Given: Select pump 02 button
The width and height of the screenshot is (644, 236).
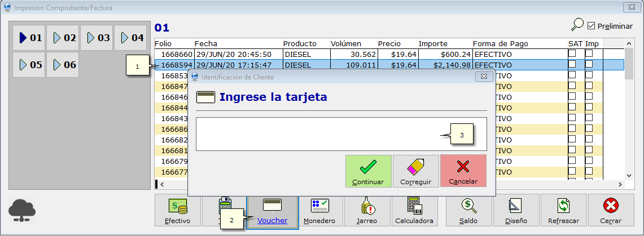Looking at the screenshot, I should point(63,38).
